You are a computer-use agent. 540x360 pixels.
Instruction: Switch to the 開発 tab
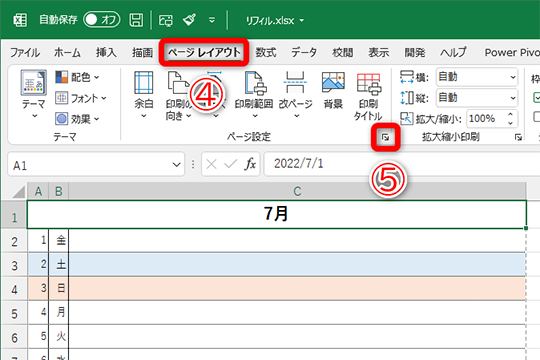tap(415, 53)
